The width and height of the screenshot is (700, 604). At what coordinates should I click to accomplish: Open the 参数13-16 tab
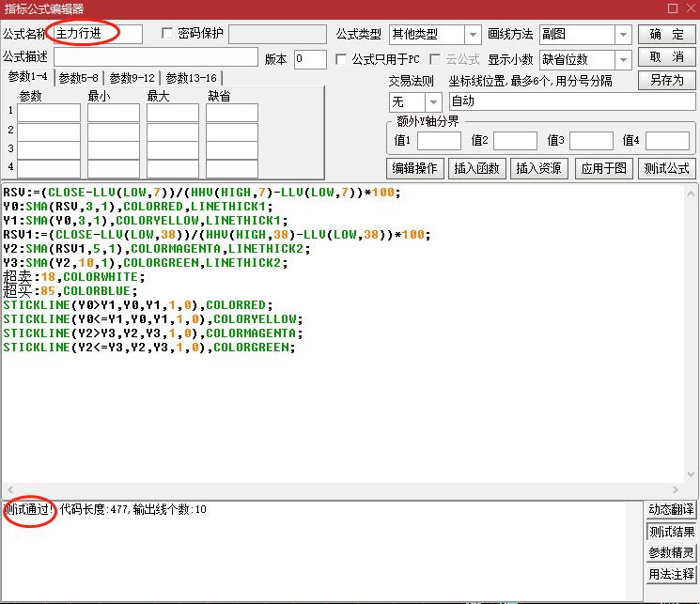pyautogui.click(x=193, y=78)
